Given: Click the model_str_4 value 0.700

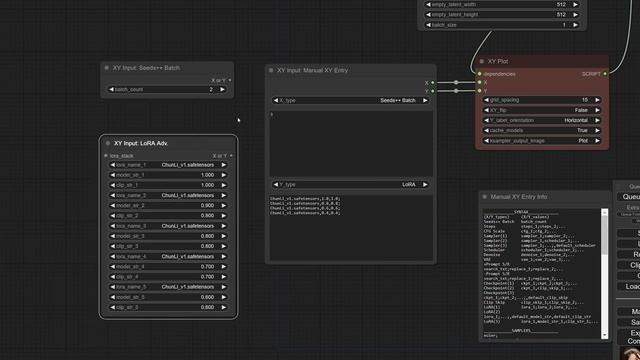Looking at the screenshot, I should pos(207,267).
